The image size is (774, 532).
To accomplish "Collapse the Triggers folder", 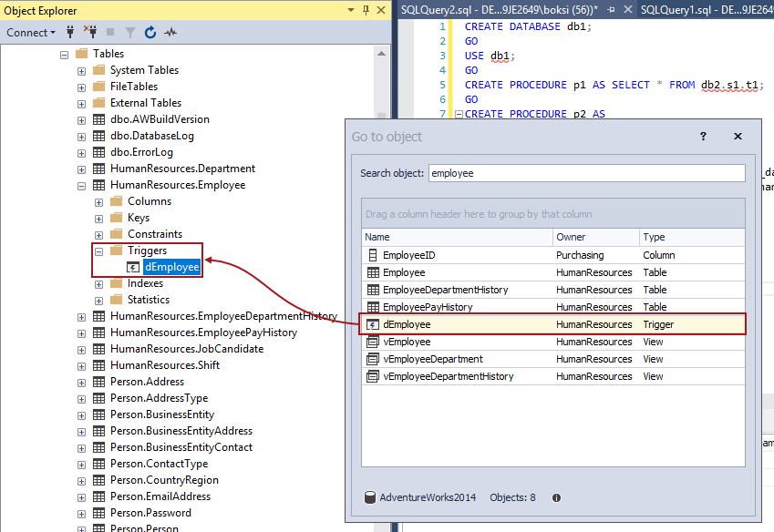I will point(98,251).
